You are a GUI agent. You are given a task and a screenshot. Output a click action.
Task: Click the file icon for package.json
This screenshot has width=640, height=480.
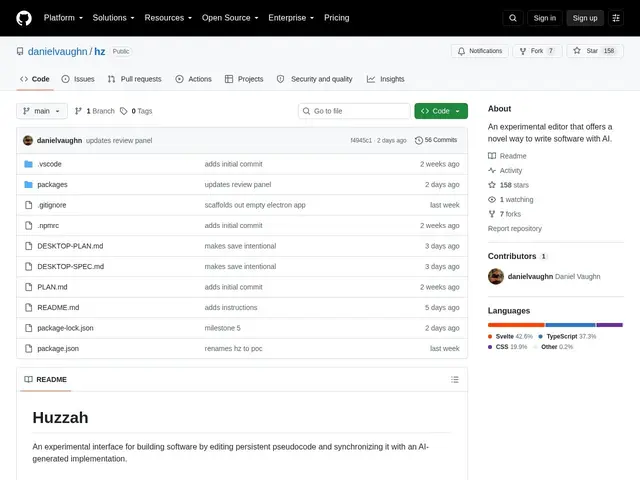[28, 349]
